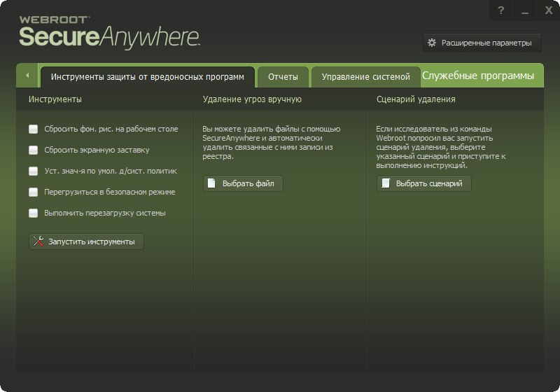This screenshot has height=392, width=560.
Task: Click the Служебные программы title
Action: click(x=478, y=76)
